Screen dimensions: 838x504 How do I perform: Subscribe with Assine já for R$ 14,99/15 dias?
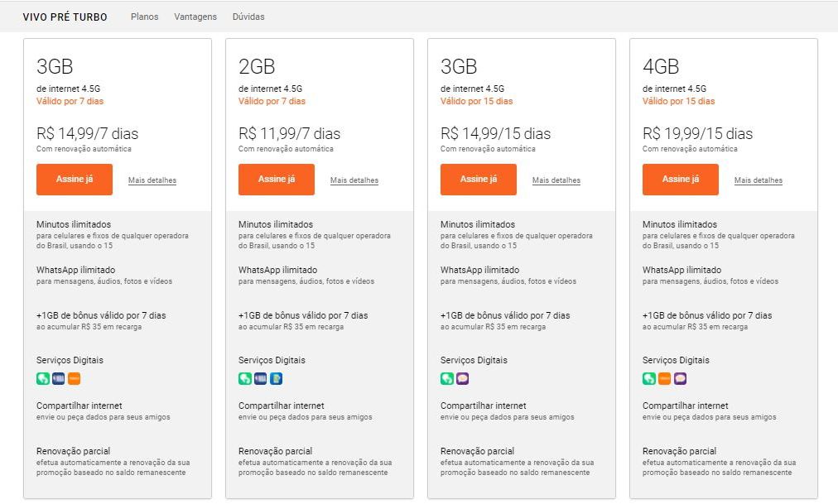[479, 180]
